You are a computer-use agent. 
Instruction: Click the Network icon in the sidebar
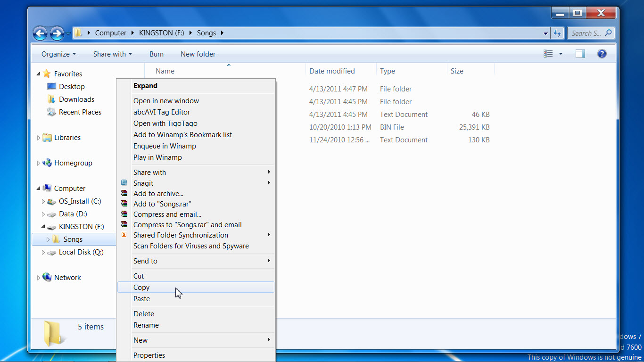47,277
